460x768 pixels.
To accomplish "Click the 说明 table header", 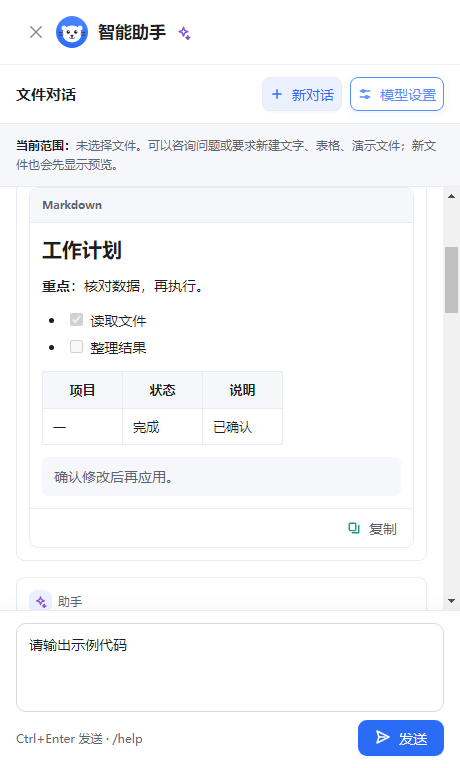I will 242,390.
